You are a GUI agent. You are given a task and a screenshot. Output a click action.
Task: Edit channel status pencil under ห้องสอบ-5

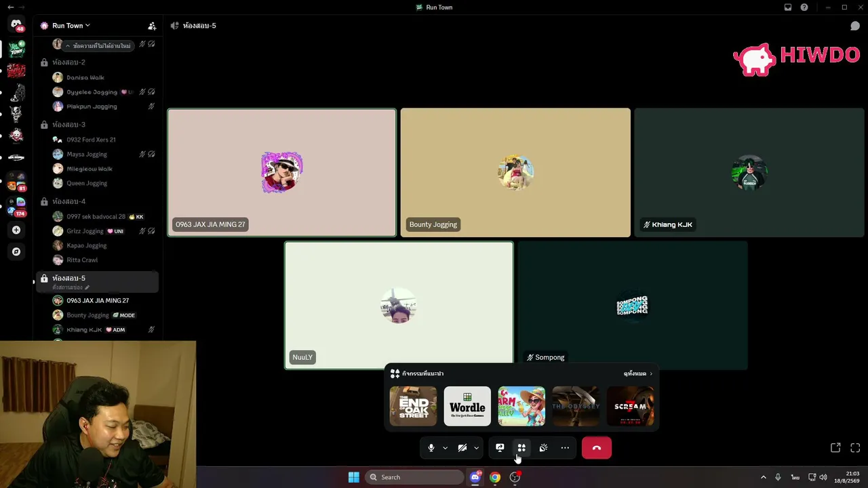pos(87,287)
